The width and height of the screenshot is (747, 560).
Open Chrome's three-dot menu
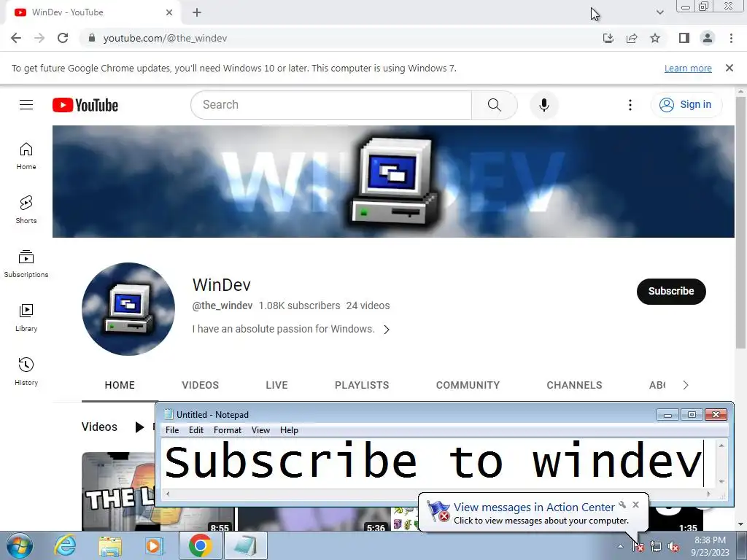pos(731,38)
